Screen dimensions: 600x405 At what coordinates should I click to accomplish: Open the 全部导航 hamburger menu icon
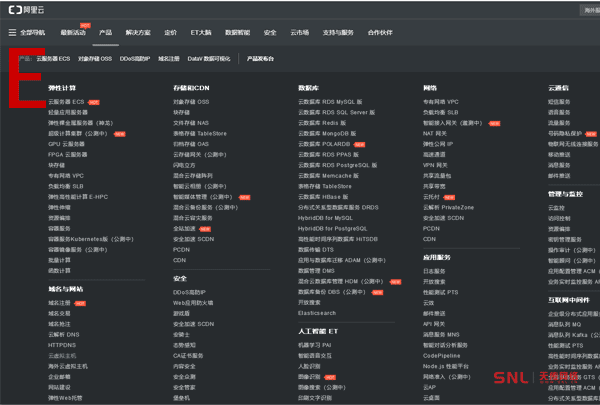coord(12,33)
